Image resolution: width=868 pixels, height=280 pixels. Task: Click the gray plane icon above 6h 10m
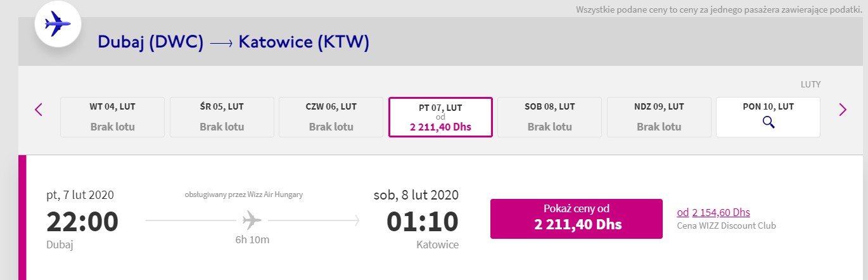coord(252,220)
